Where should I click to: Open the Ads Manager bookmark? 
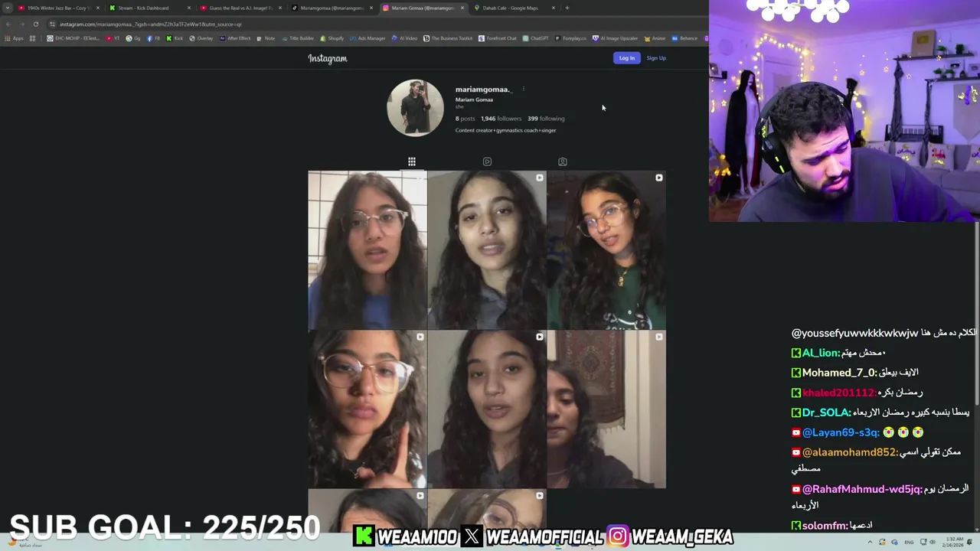[367, 38]
